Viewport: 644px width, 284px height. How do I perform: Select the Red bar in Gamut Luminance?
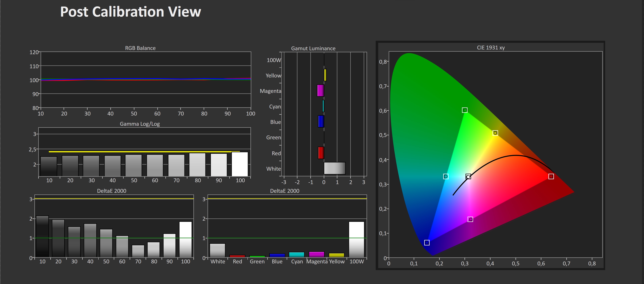(x=321, y=153)
